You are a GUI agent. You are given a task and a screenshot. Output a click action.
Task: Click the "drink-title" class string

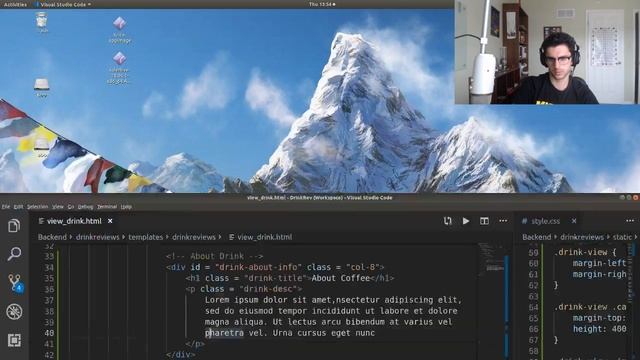click(275, 278)
